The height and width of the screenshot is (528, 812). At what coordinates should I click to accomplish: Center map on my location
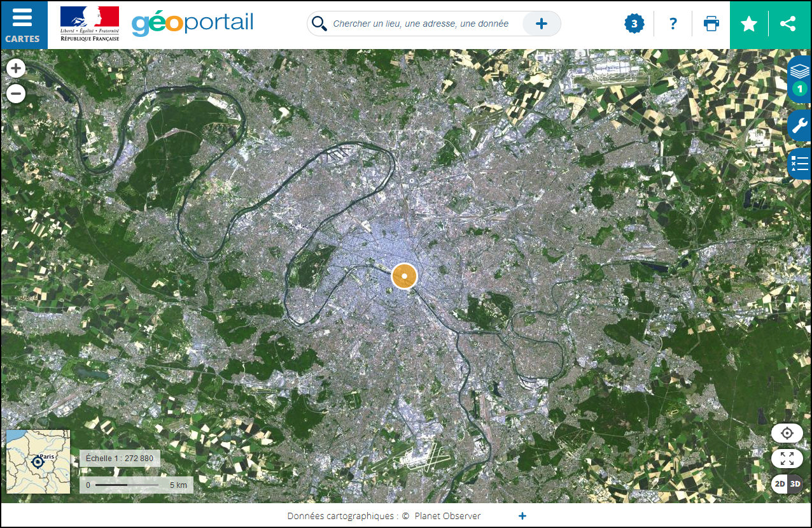787,433
